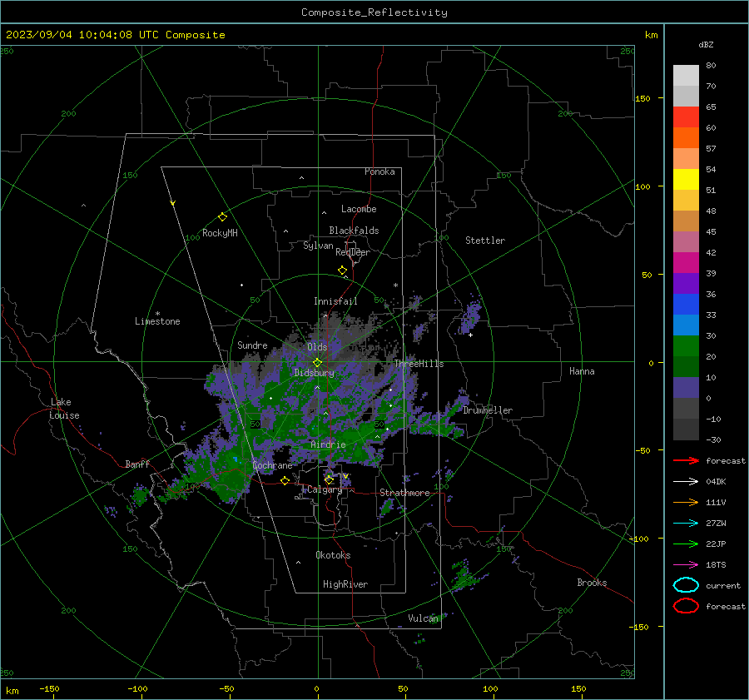The width and height of the screenshot is (749, 700).
Task: Click the red forecast ellipse legend icon
Action: point(686,606)
